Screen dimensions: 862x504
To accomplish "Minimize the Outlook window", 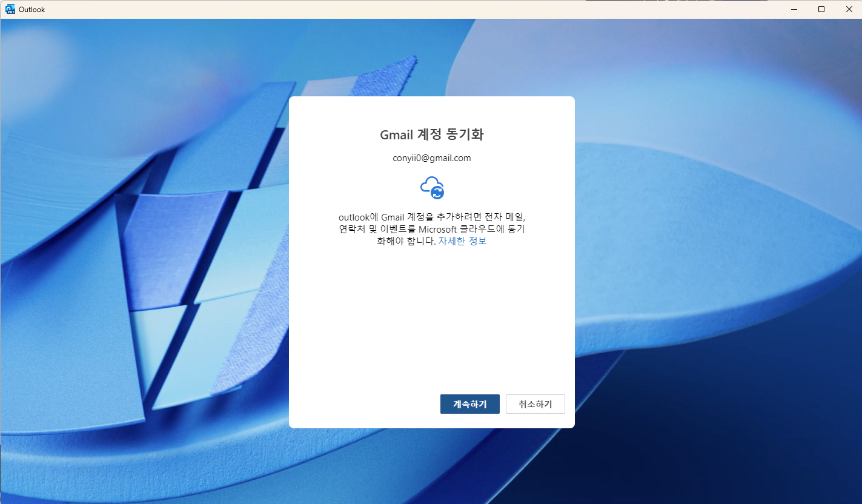I will point(794,9).
